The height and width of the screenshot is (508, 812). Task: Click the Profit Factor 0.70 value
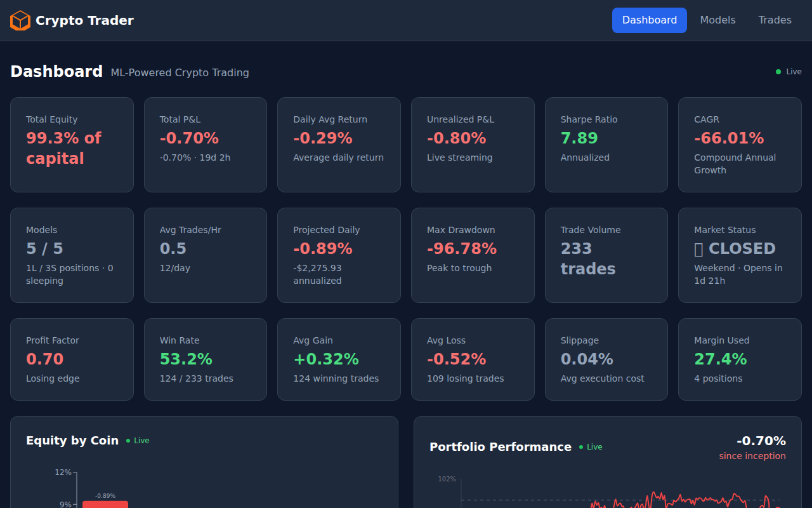point(44,359)
